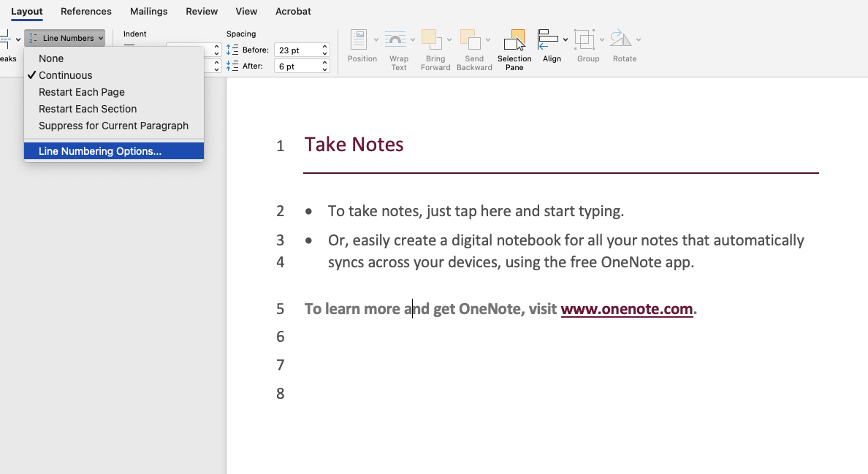Open Line Numbering Options menu item

pos(100,151)
